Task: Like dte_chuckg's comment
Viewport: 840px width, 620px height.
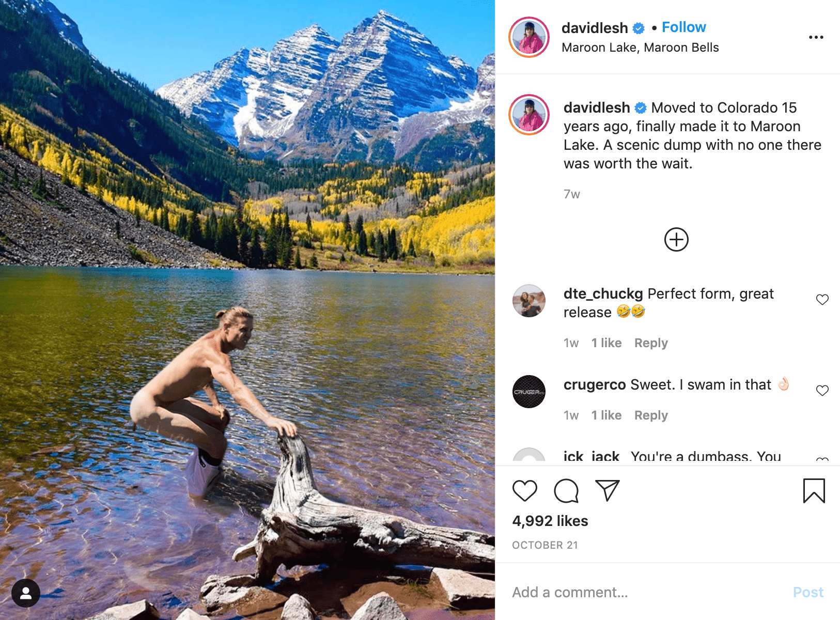Action: pyautogui.click(x=822, y=300)
